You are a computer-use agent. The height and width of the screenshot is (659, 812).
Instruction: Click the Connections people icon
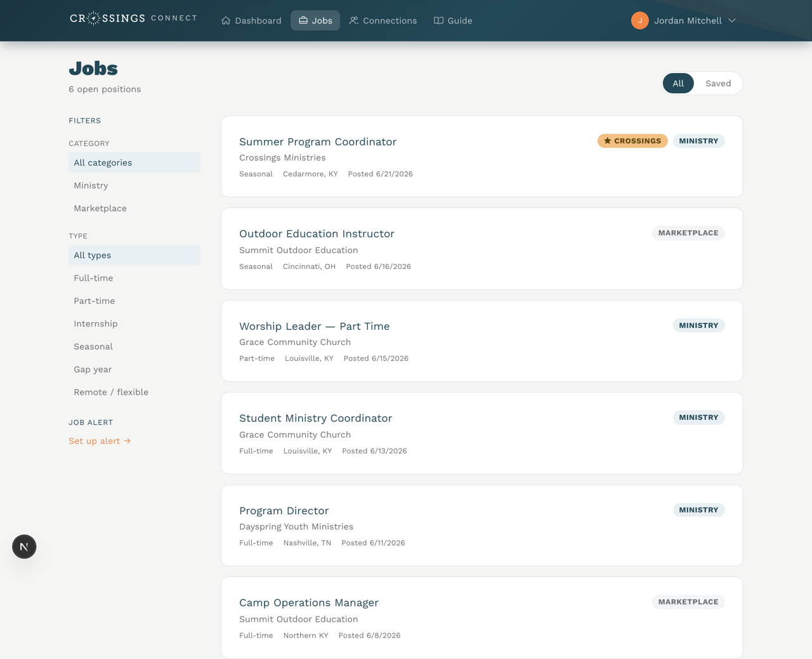click(x=354, y=20)
